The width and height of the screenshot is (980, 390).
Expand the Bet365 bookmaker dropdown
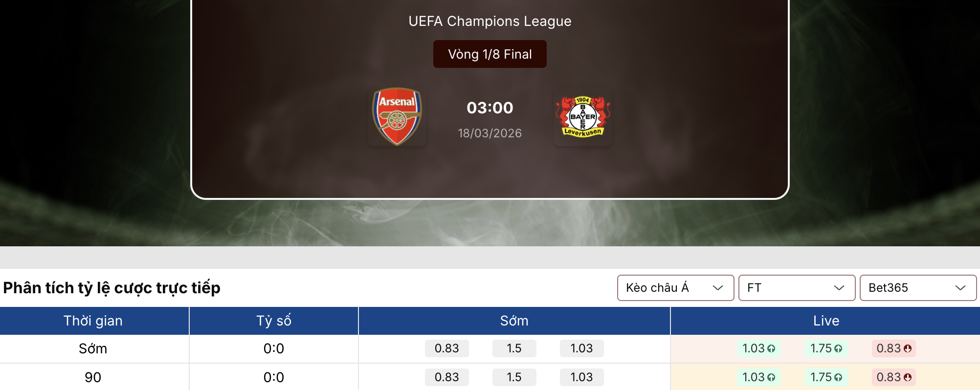pos(918,288)
